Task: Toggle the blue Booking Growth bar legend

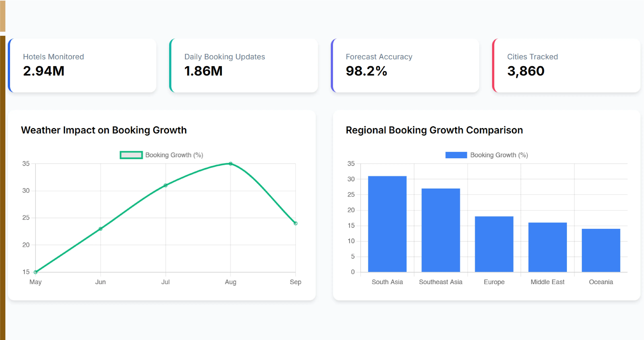Action: (486, 155)
